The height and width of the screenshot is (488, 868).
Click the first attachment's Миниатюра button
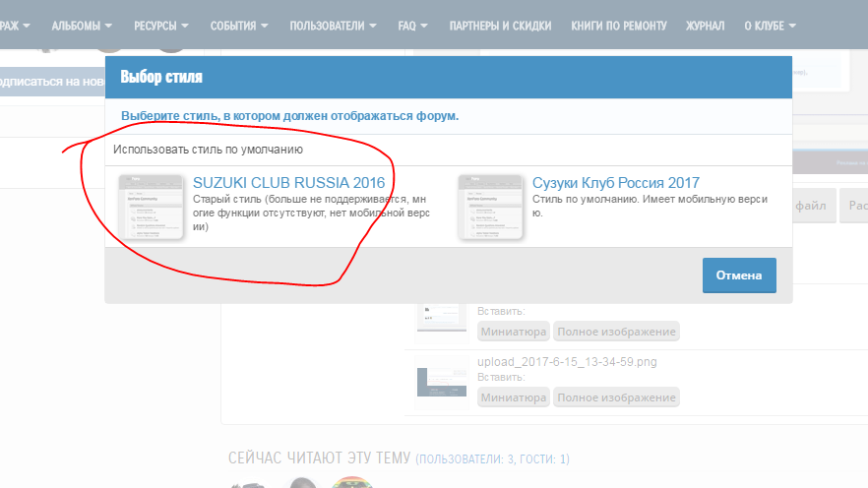tap(513, 332)
